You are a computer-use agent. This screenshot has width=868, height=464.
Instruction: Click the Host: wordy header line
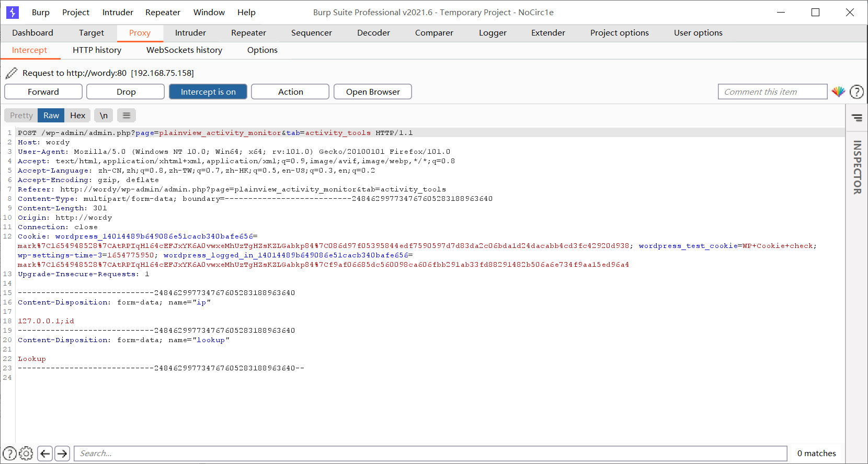[x=44, y=142]
